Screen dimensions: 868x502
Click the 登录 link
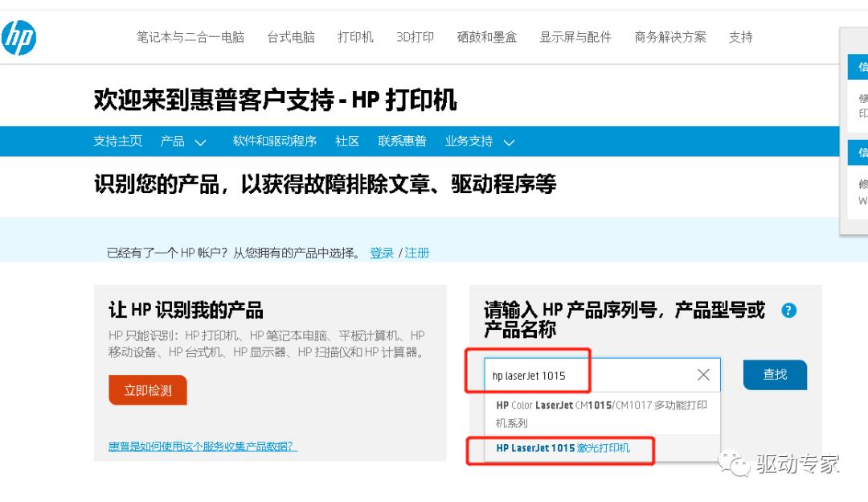click(381, 252)
